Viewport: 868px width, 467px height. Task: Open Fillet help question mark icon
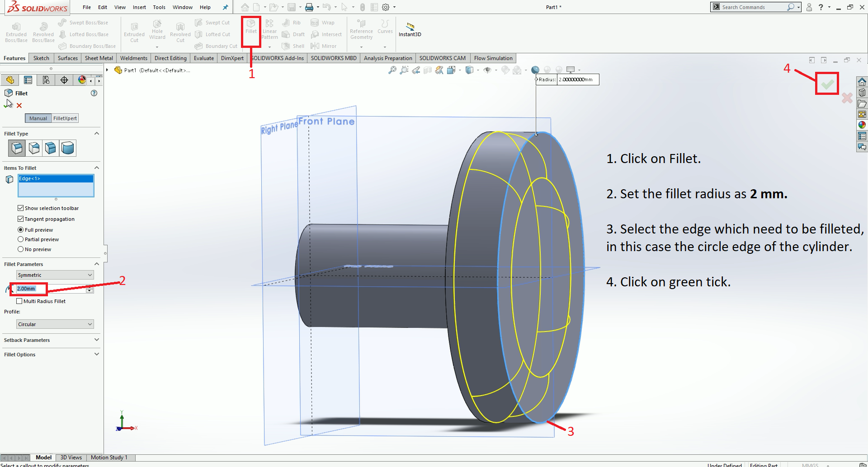click(x=94, y=93)
